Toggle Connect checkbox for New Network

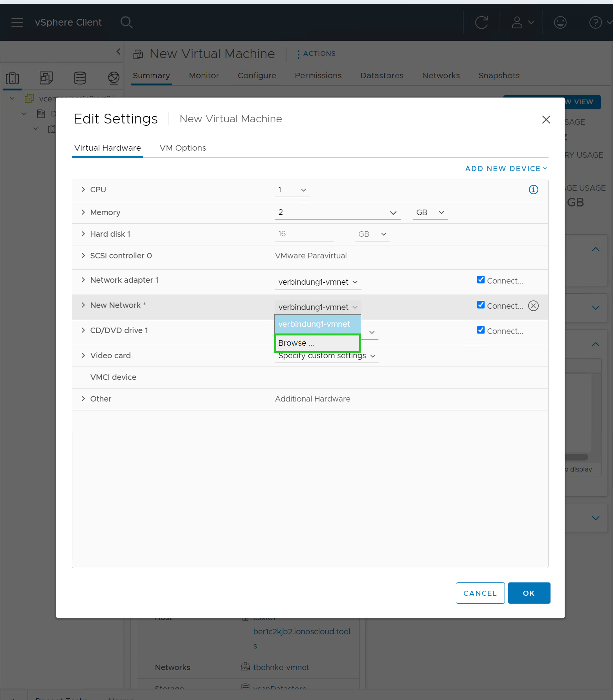tap(481, 305)
